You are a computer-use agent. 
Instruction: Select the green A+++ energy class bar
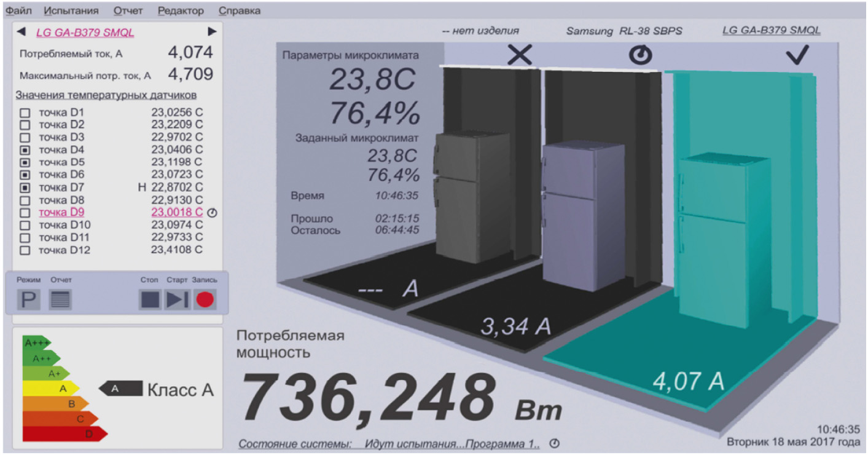[x=37, y=343]
